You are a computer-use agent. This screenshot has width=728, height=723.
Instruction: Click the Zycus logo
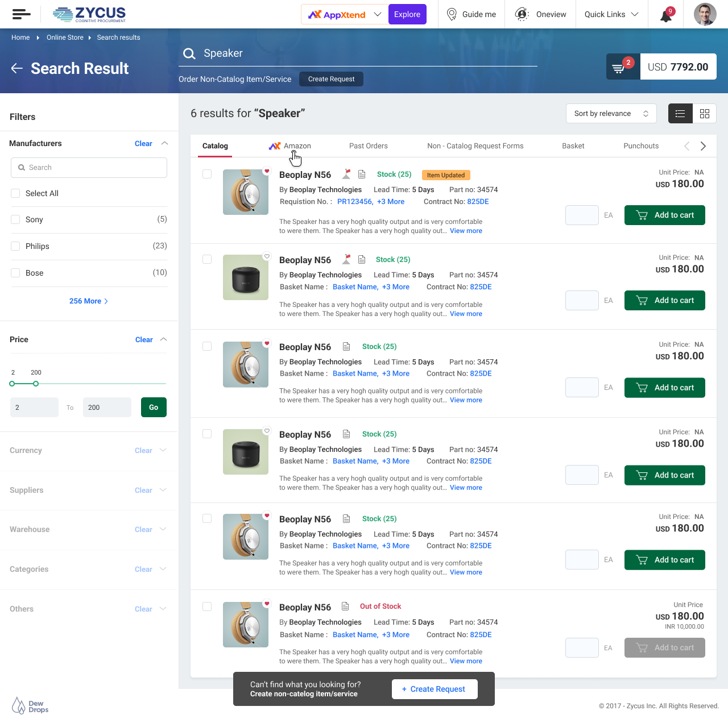pos(89,14)
